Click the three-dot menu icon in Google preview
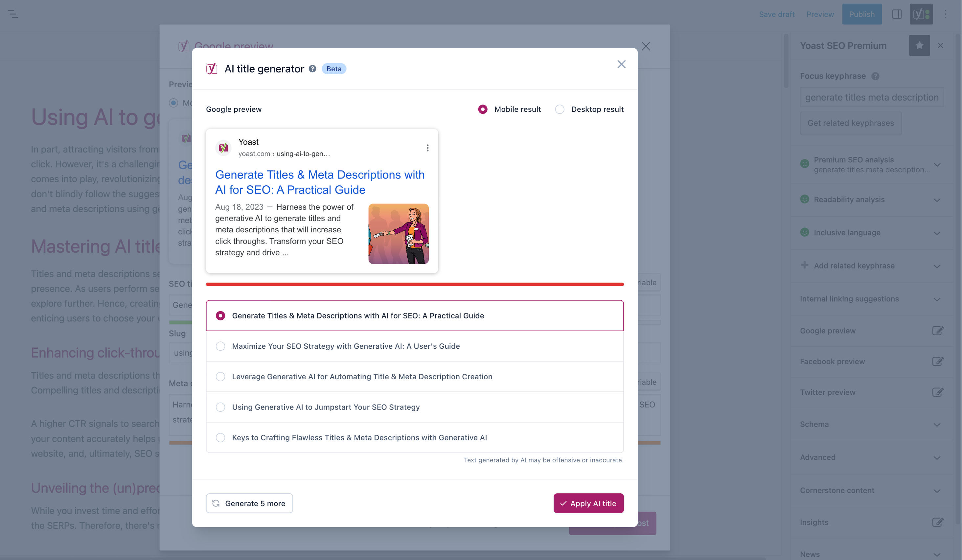This screenshot has height=560, width=962. coord(426,147)
